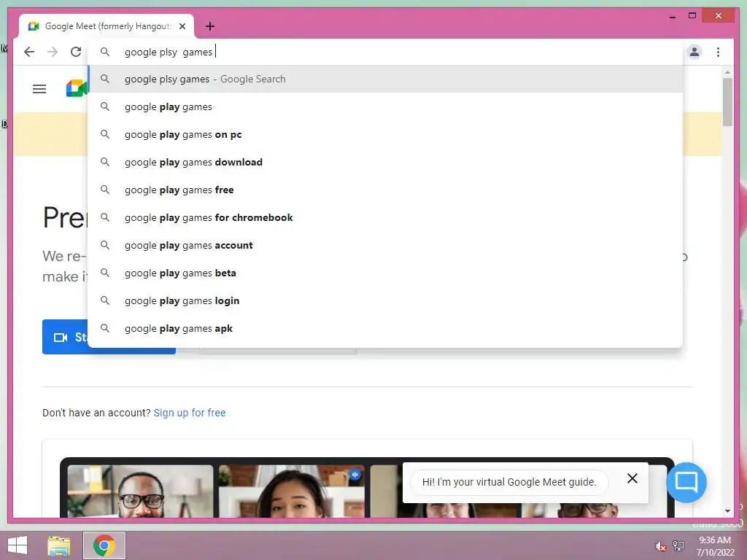Viewport: 747px width, 560px height.
Task: Open File Explorer from the taskbar
Action: [x=59, y=545]
